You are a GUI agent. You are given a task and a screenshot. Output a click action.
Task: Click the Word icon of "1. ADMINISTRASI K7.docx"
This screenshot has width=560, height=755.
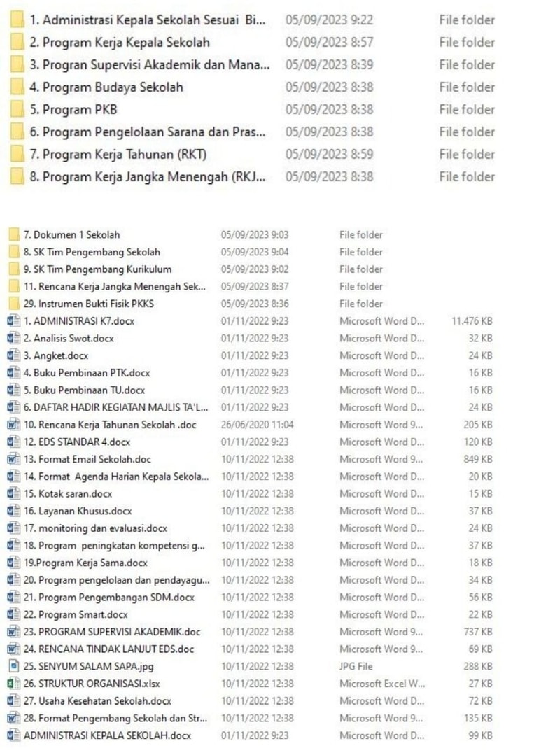point(14,321)
